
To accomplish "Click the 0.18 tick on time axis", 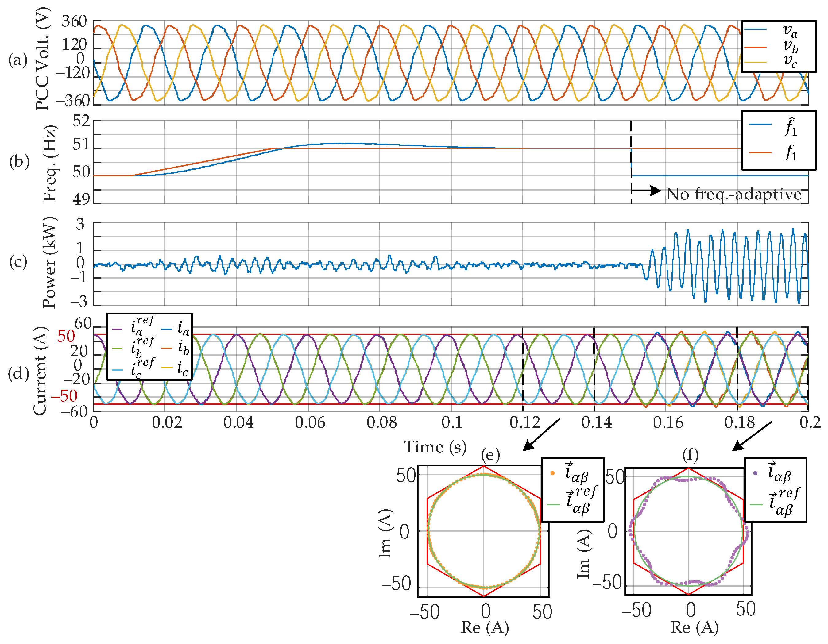I will coord(739,423).
